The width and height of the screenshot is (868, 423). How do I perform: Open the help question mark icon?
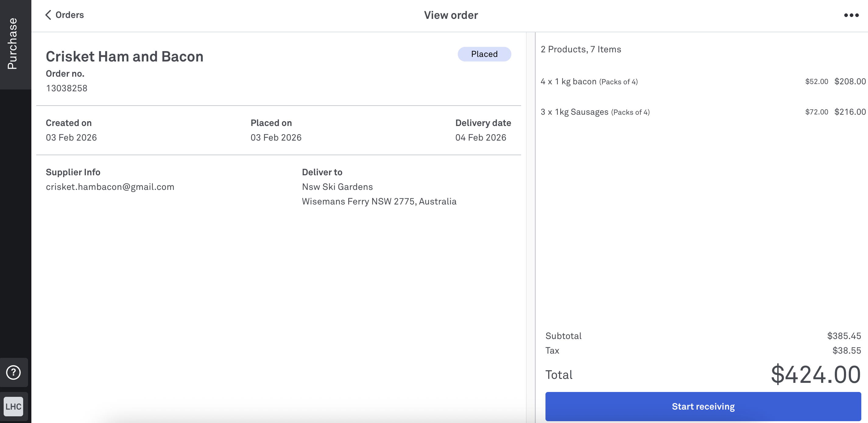pos(13,372)
